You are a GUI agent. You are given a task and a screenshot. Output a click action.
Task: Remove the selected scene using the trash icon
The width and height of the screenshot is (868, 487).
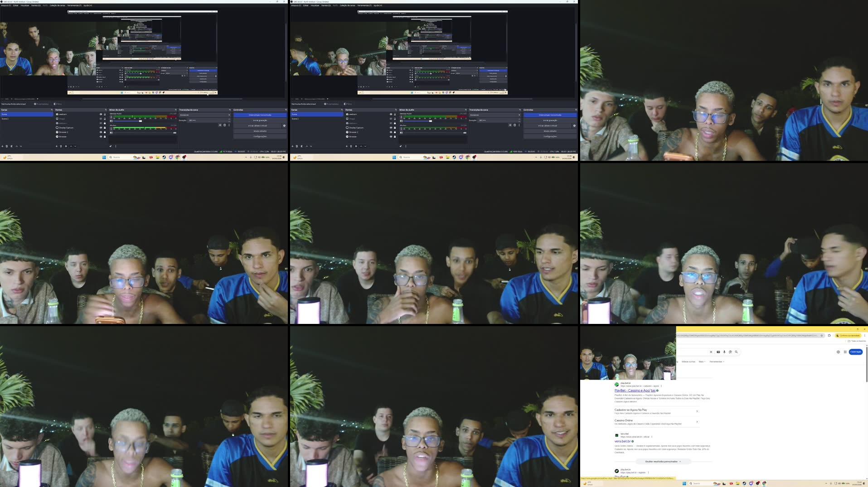click(6, 146)
